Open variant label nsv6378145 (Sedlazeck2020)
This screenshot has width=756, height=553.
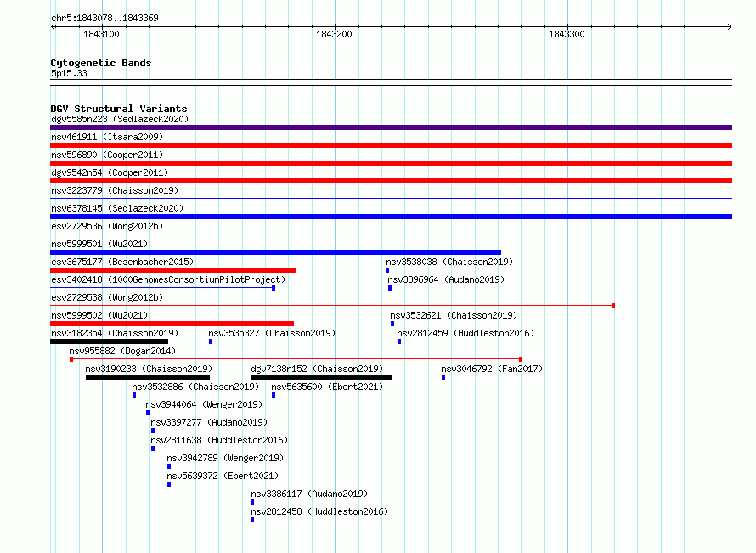pyautogui.click(x=117, y=208)
